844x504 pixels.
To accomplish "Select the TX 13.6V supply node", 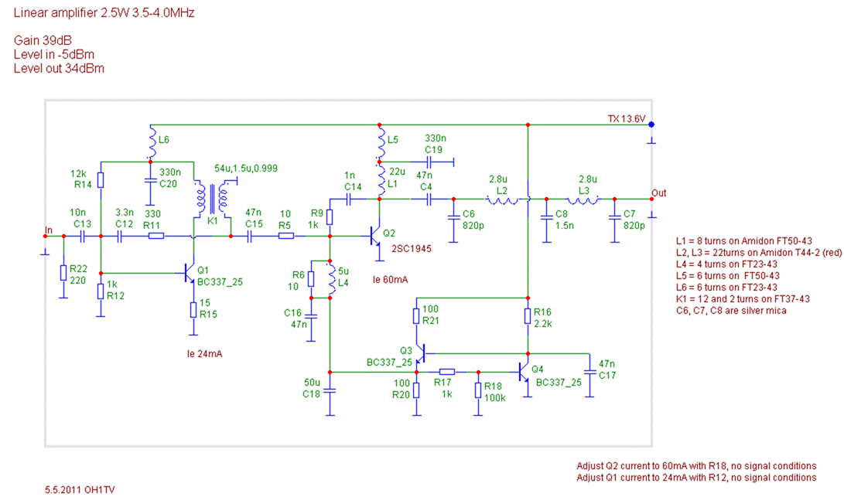I will coord(651,124).
